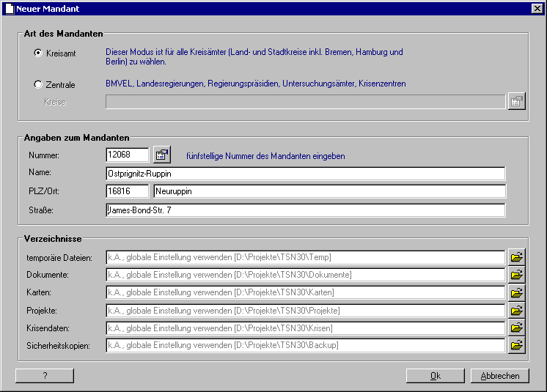This screenshot has width=547, height=392.
Task: Click the PLZ field containing 16816
Action: point(128,191)
